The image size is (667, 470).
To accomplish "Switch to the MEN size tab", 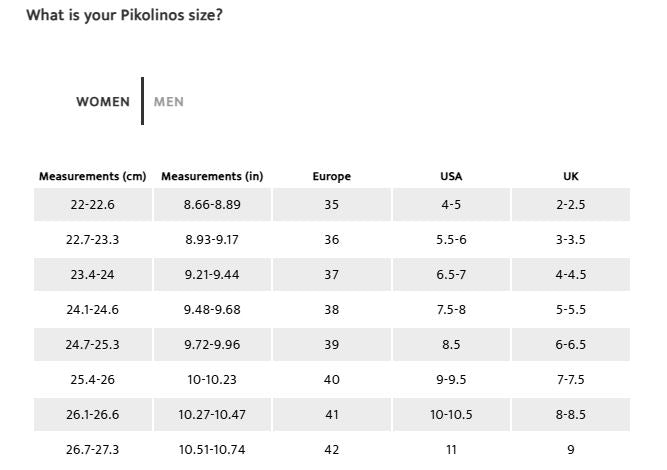I will pos(169,102).
